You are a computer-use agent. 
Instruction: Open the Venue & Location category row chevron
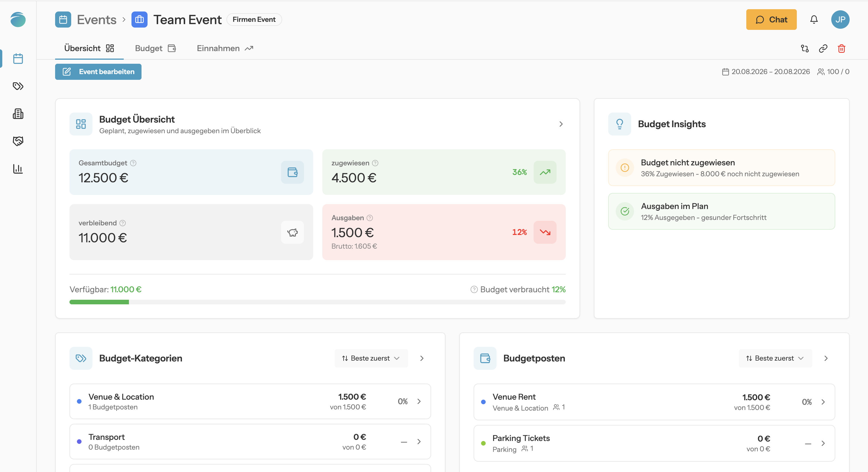pos(419,402)
